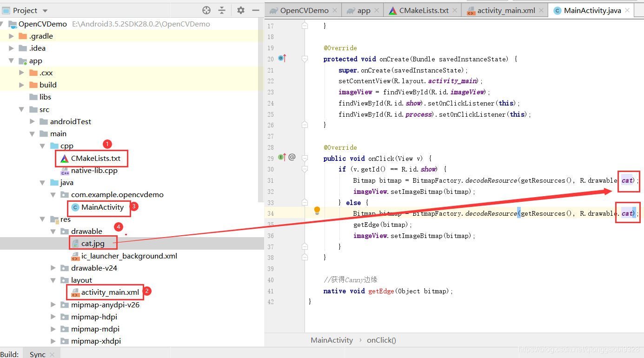Screen dimensions: 644x358
Task: Switch to the MainActivity.java editor tab
Action: coord(592,10)
